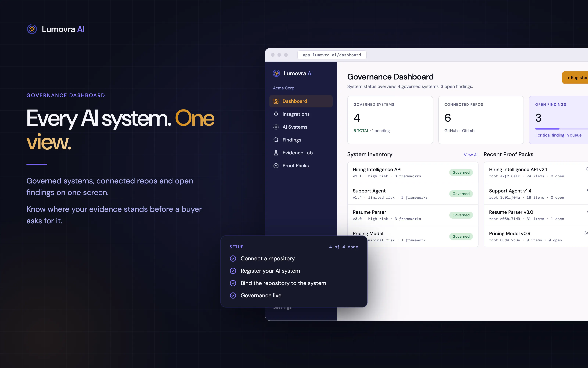Viewport: 588px width, 368px height.
Task: Click the Governed badge on Resume Parser
Action: 461,215
